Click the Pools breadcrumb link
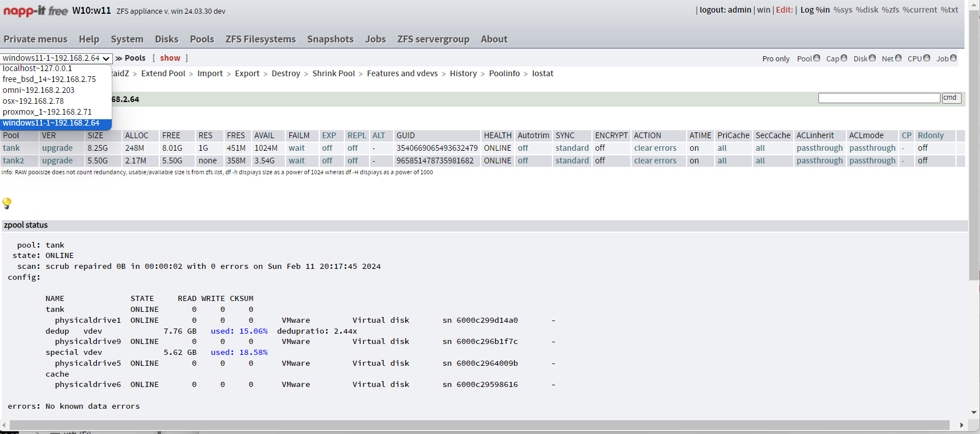The image size is (980, 434). coord(135,58)
